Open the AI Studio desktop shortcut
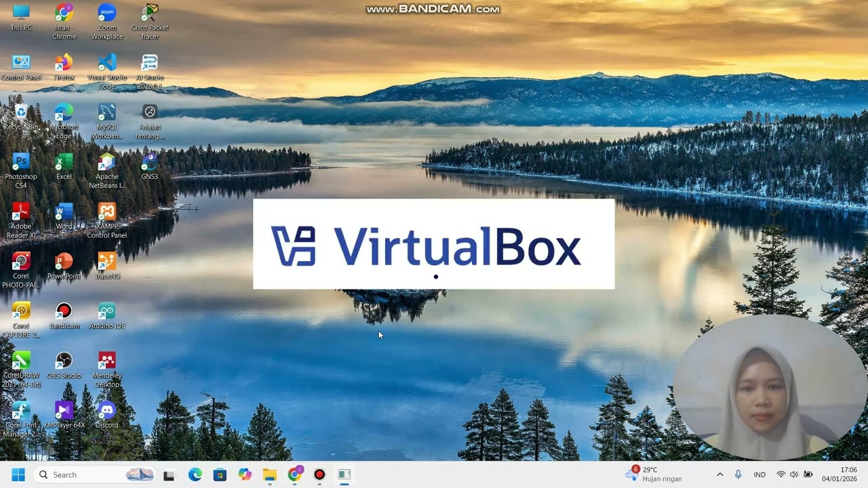Screen dimensions: 868x488 (150, 72)
